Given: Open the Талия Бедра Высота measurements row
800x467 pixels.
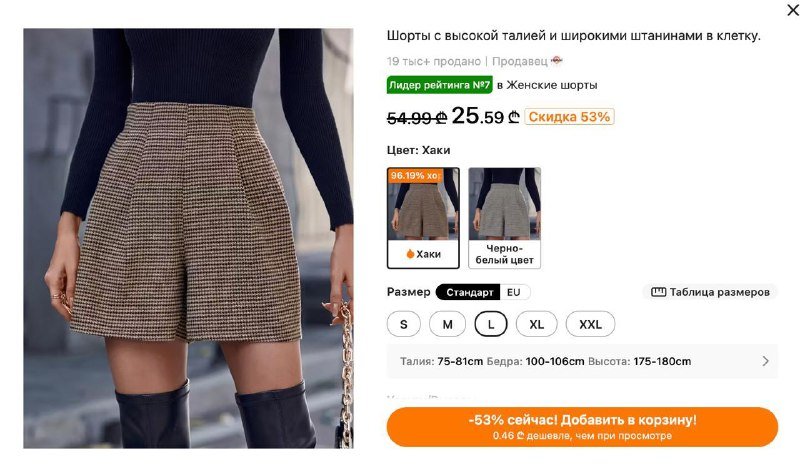Looking at the screenshot, I should click(582, 361).
